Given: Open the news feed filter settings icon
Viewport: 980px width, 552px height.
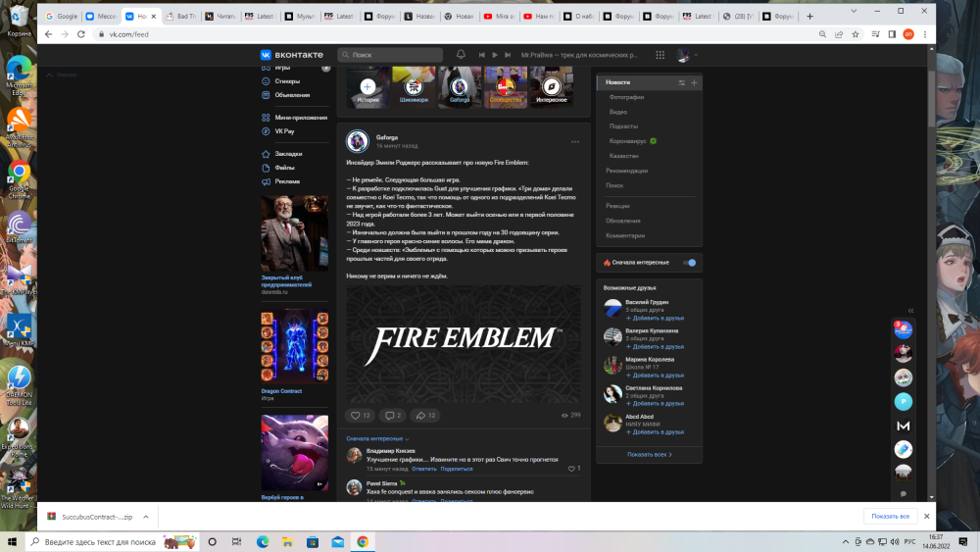Looking at the screenshot, I should [x=681, y=83].
